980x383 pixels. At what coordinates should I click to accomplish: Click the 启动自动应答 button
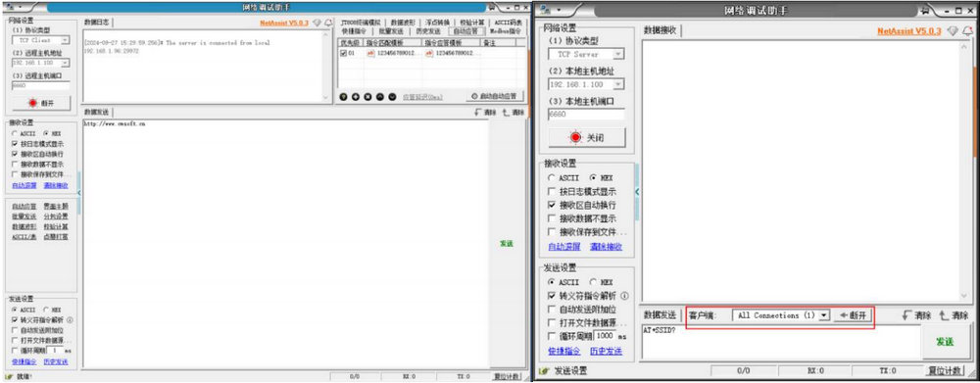[494, 97]
